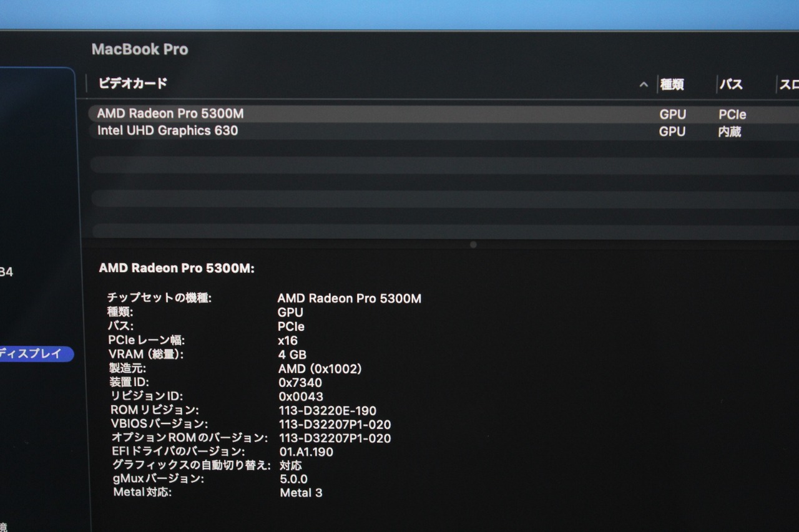Click the 内蔵 bus cell of Intel row
The width and height of the screenshot is (799, 532).
[x=730, y=132]
